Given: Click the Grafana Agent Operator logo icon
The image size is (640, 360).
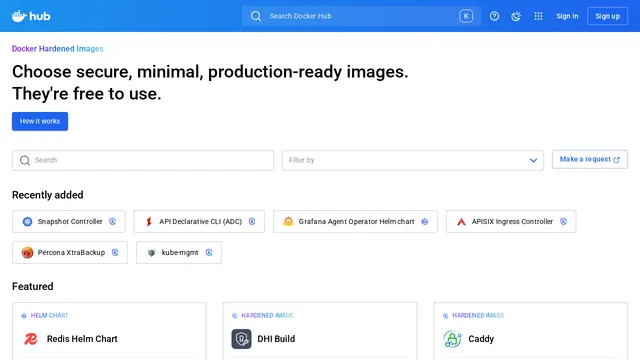Looking at the screenshot, I should point(288,221).
